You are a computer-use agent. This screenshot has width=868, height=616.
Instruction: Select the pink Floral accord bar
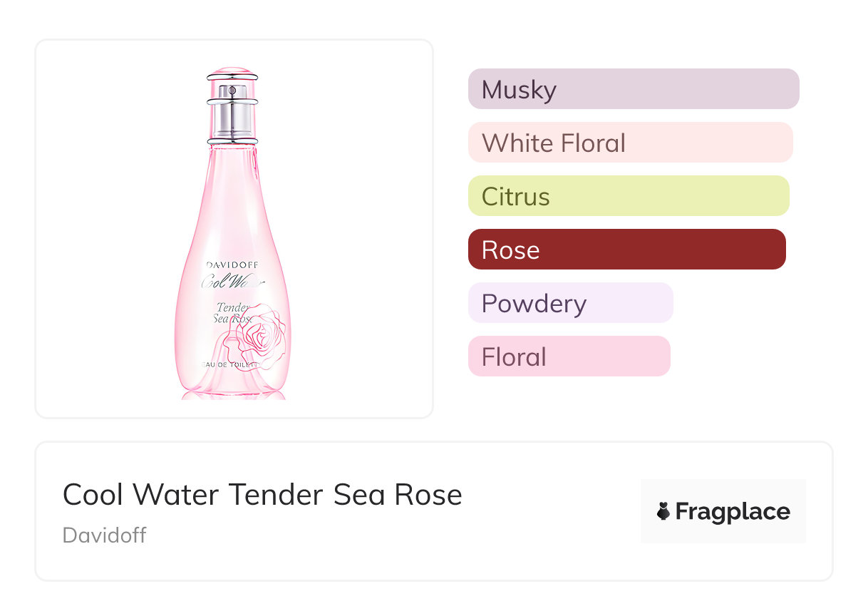pyautogui.click(x=569, y=356)
